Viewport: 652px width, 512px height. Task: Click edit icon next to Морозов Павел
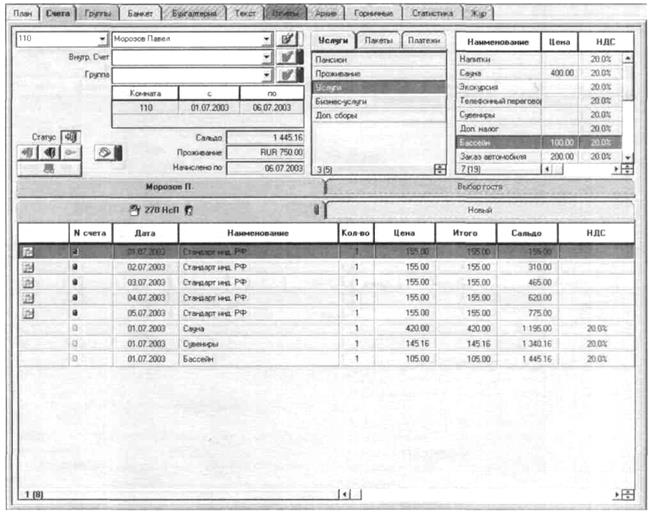pos(288,39)
